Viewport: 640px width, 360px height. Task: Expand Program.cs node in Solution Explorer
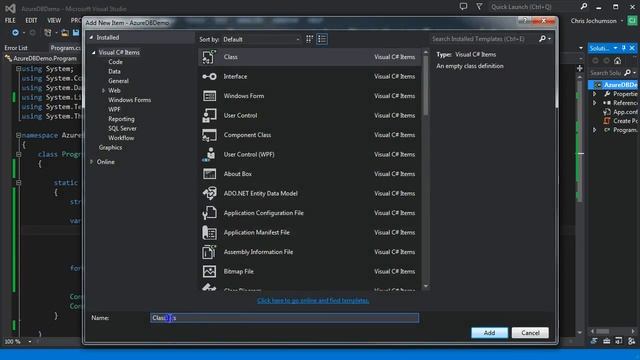click(x=594, y=130)
